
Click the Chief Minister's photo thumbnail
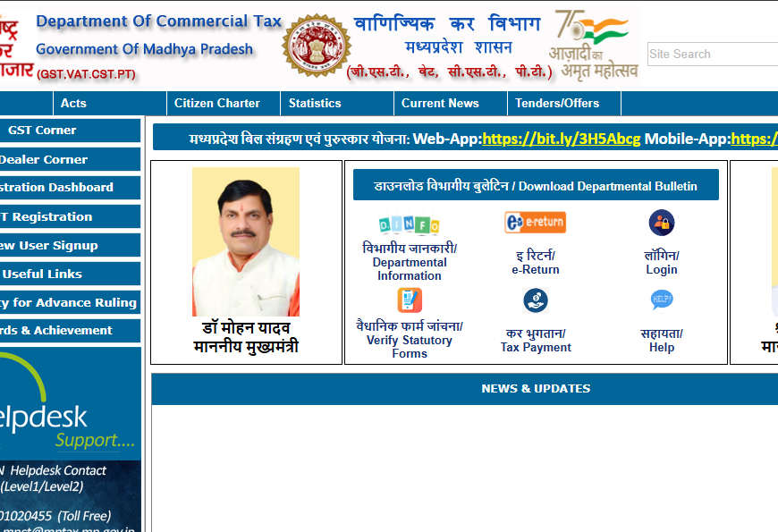point(245,241)
